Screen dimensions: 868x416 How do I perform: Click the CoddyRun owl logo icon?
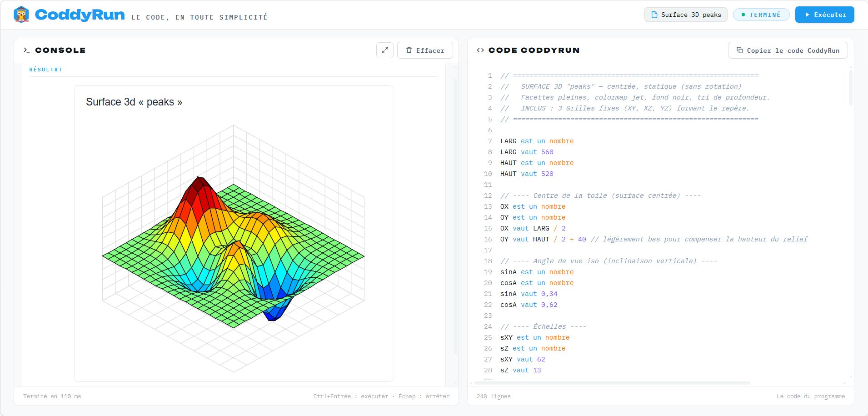[x=21, y=15]
